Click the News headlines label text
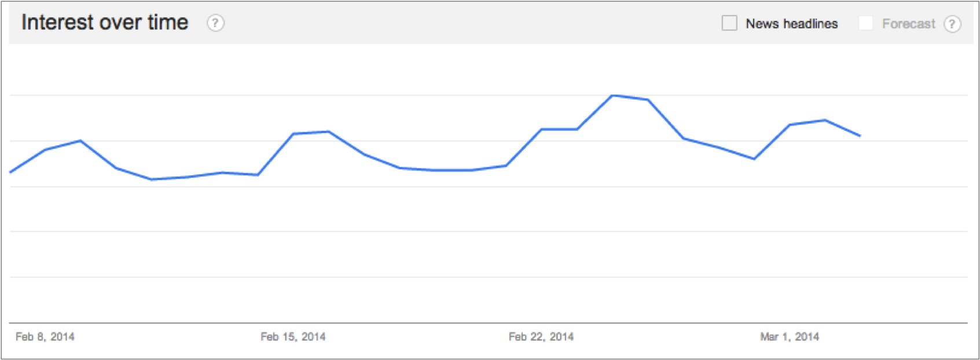980x360 pixels. [x=791, y=24]
